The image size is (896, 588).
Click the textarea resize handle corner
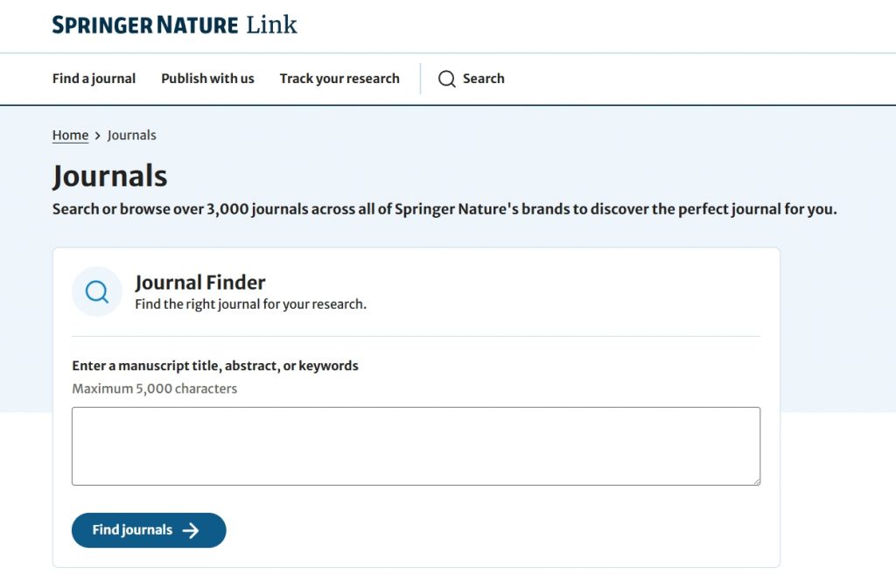point(755,479)
